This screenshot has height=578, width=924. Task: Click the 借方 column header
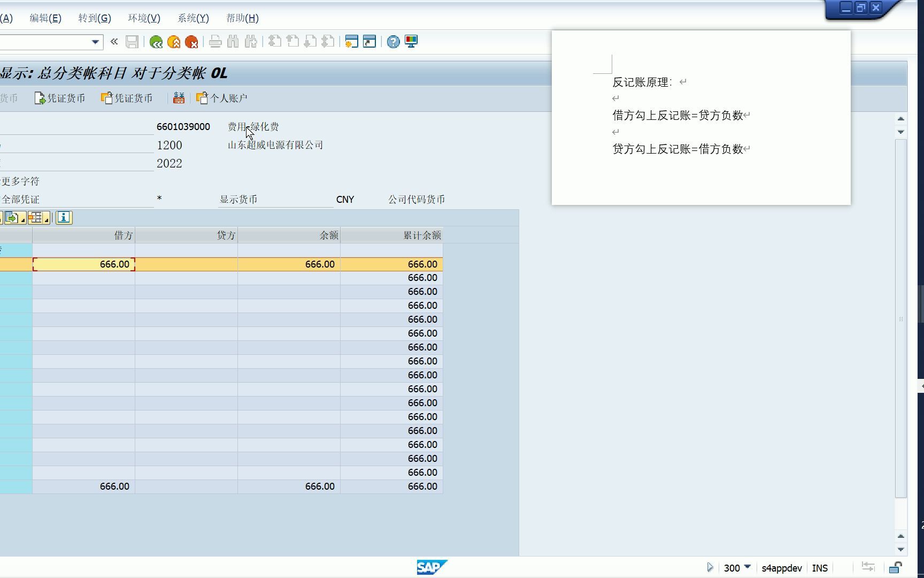point(83,235)
